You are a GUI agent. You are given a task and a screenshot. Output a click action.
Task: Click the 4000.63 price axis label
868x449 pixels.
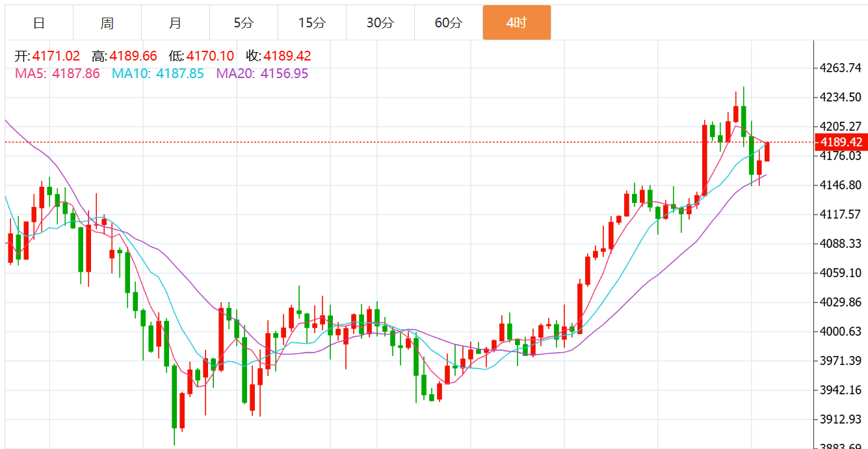[x=840, y=331]
